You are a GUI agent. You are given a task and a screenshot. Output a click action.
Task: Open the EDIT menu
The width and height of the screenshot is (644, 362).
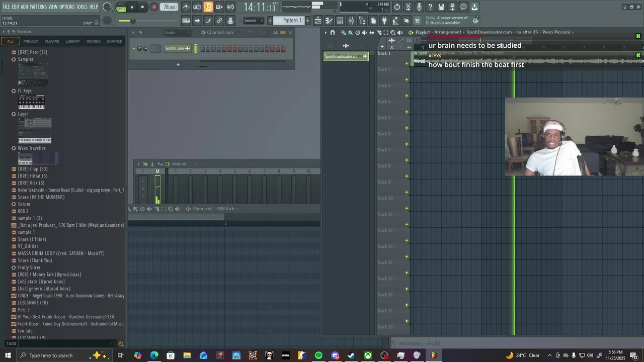16,7
